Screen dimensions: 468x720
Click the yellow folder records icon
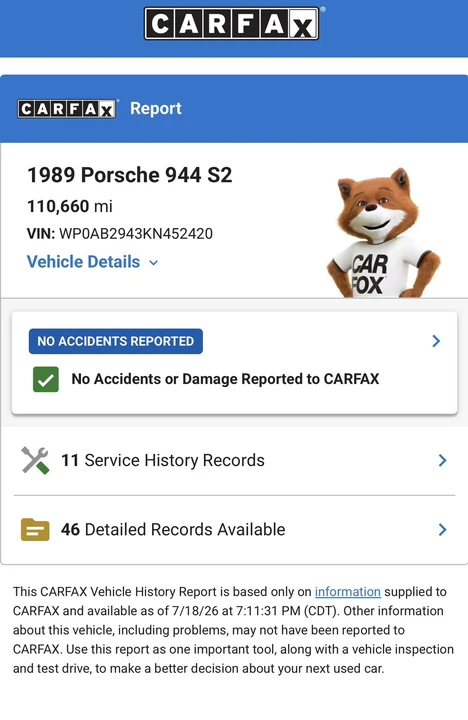pyautogui.click(x=35, y=529)
